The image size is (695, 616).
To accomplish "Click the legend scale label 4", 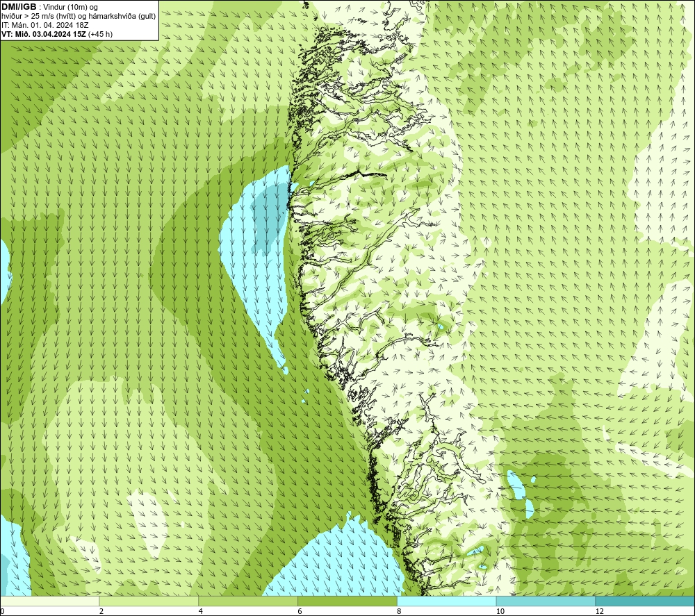I will [201, 611].
